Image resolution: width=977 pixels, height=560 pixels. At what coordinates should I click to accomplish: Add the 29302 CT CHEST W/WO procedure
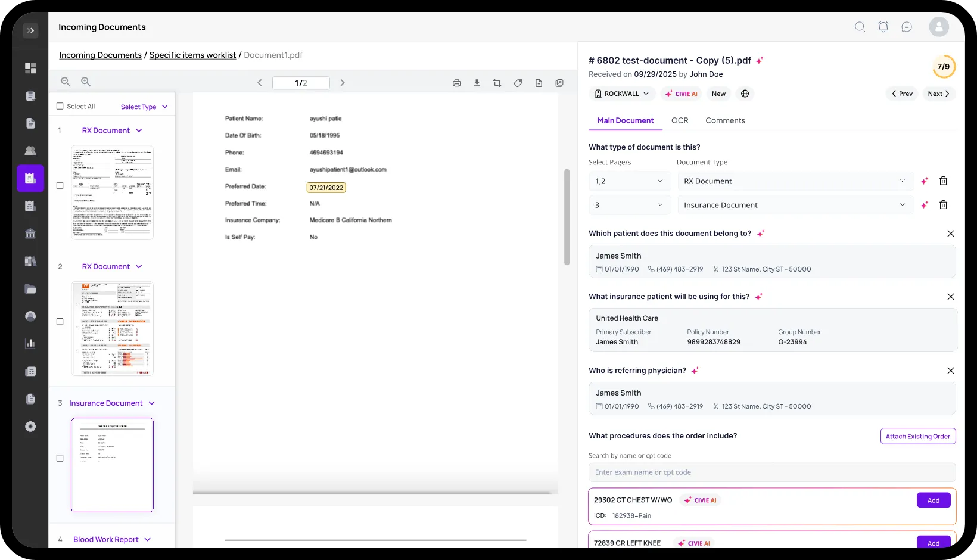[933, 500]
